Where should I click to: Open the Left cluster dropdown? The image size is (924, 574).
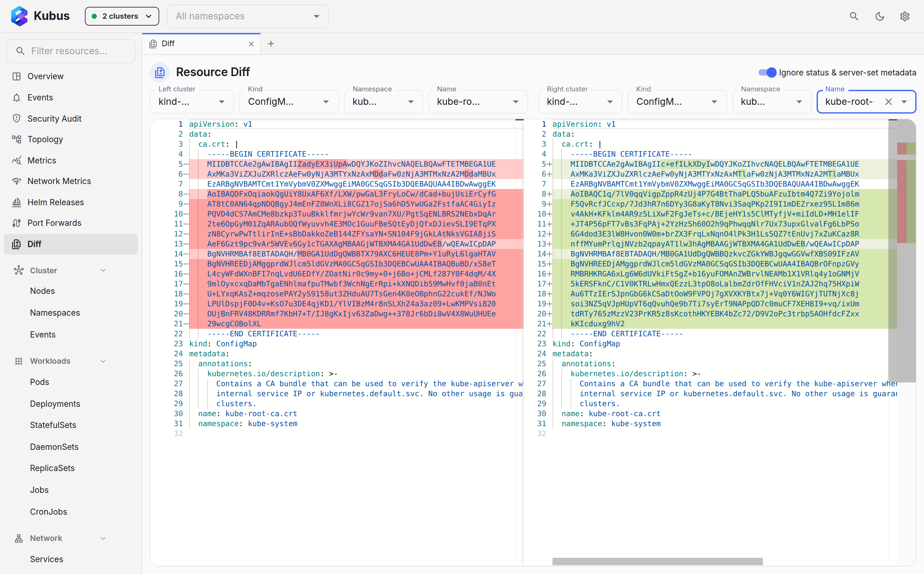[x=192, y=102]
